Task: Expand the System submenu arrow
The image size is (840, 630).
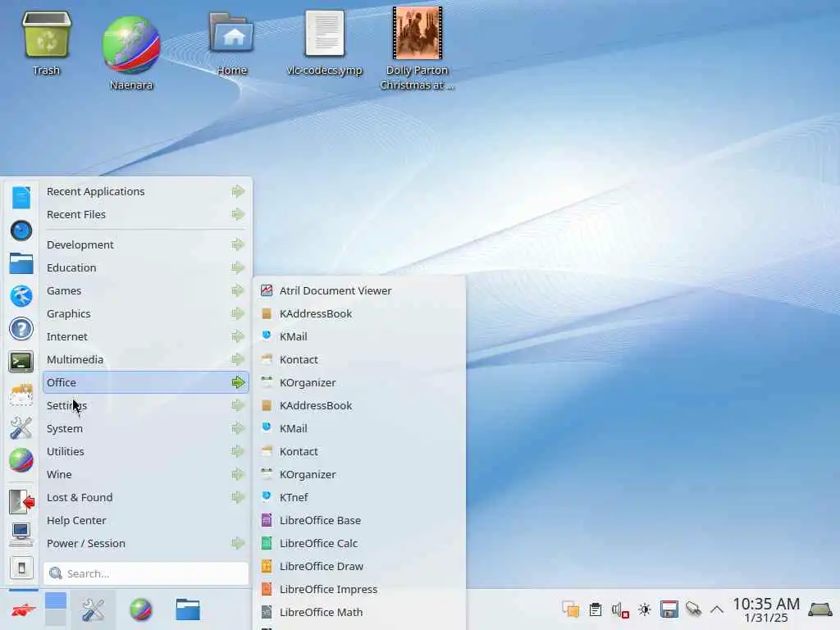Action: tap(238, 428)
